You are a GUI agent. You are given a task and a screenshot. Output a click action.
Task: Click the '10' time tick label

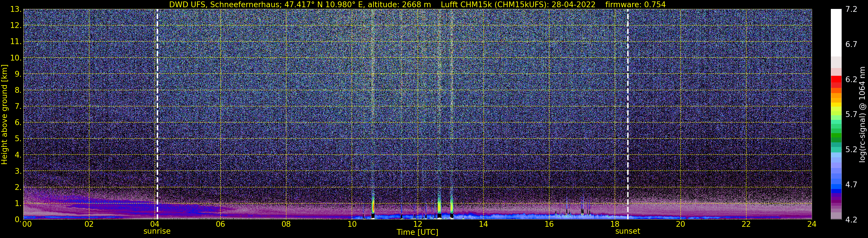(352, 224)
